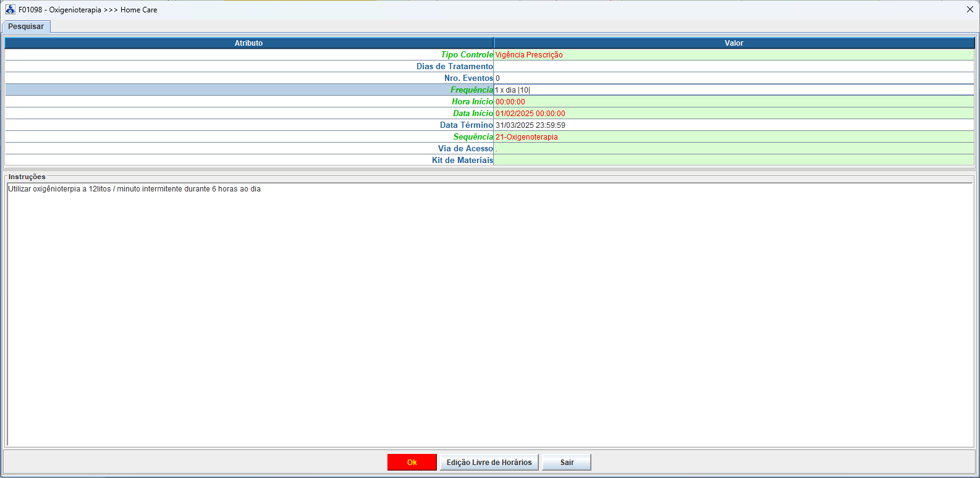Select the Hora Início value 00:00:00
The height and width of the screenshot is (478, 980).
(x=733, y=102)
